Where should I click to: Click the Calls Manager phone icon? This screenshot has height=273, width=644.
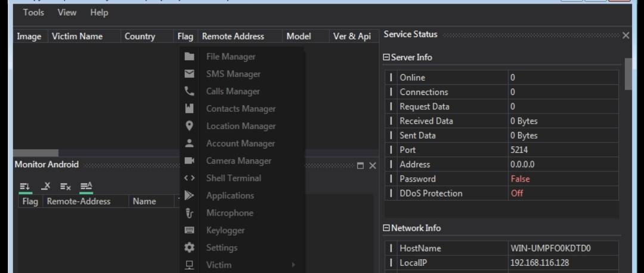click(190, 91)
